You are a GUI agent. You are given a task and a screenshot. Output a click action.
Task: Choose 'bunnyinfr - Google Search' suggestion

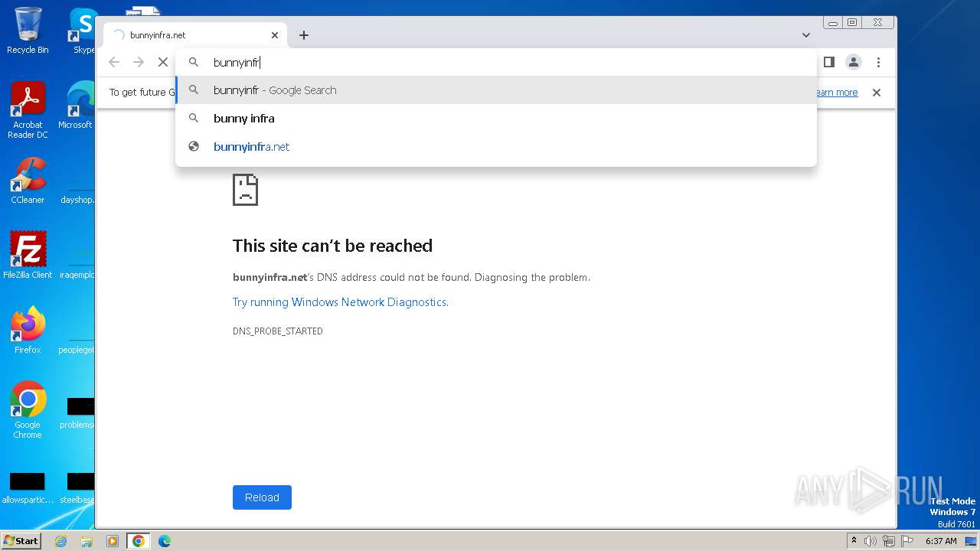click(496, 90)
